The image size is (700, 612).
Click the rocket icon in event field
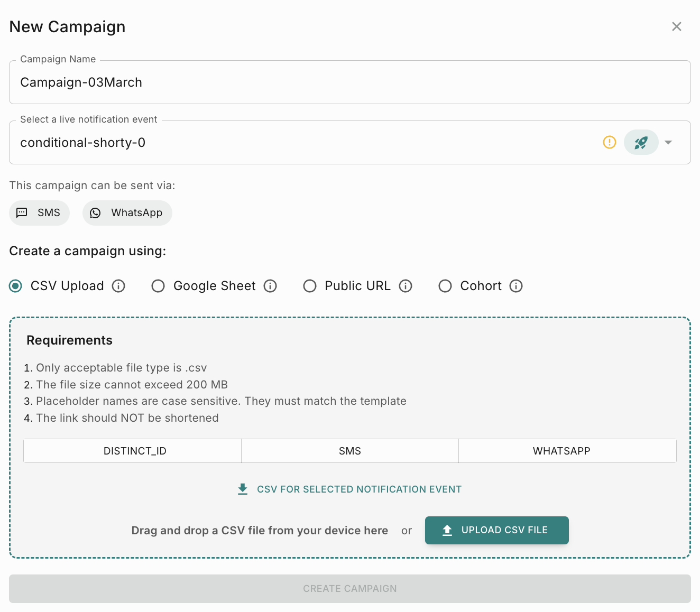point(641,143)
